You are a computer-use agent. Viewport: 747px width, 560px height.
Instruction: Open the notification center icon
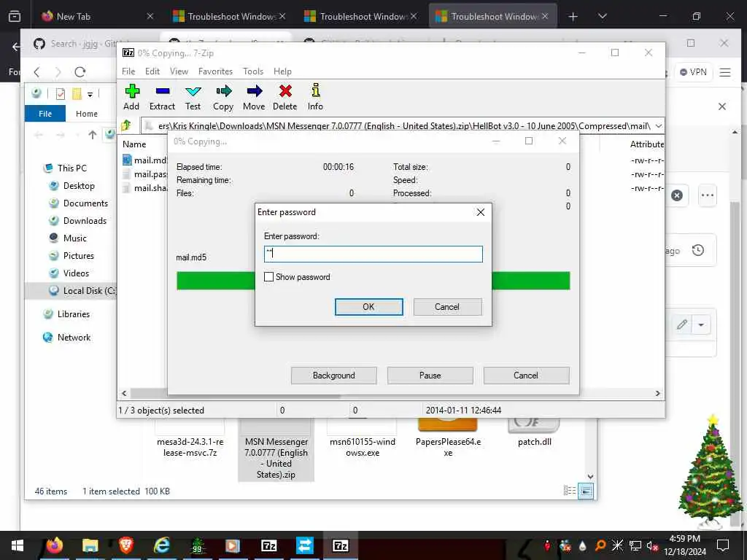coord(723,545)
